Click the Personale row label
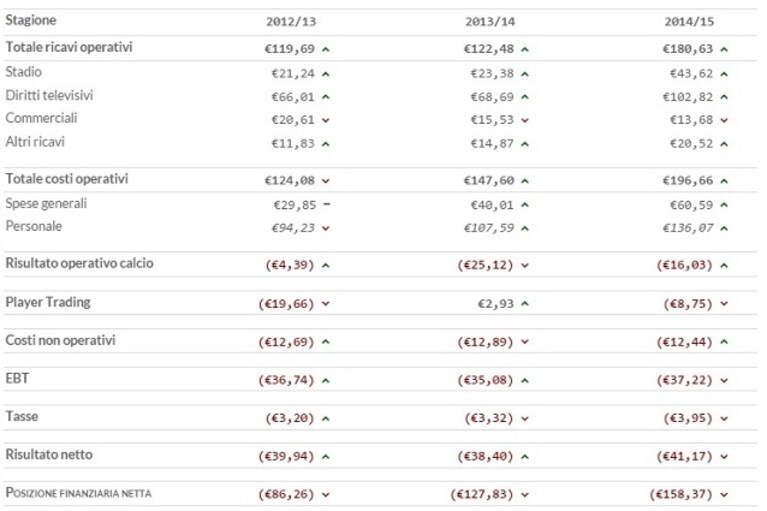 tap(34, 226)
